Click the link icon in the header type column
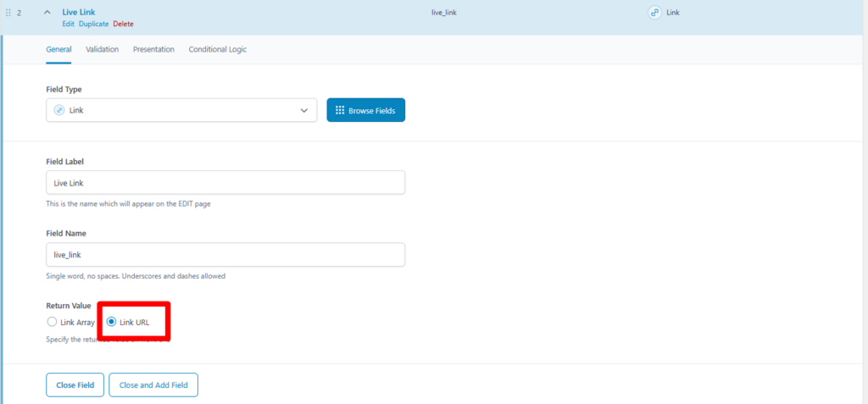Viewport: 868px width, 404px height. tap(654, 13)
